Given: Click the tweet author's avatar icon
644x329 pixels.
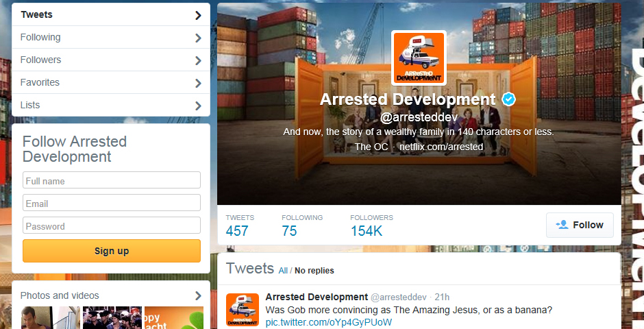Looking at the screenshot, I should pyautogui.click(x=243, y=310).
